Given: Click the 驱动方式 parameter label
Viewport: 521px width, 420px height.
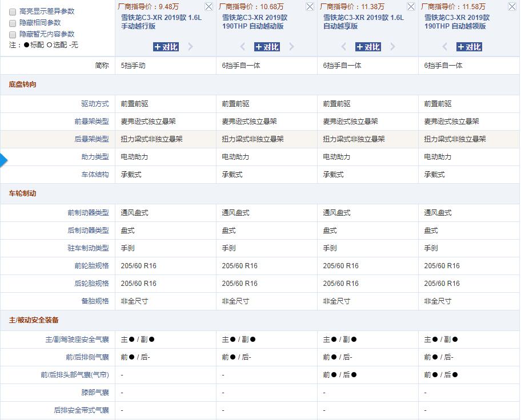Looking at the screenshot, I should pyautogui.click(x=95, y=104).
